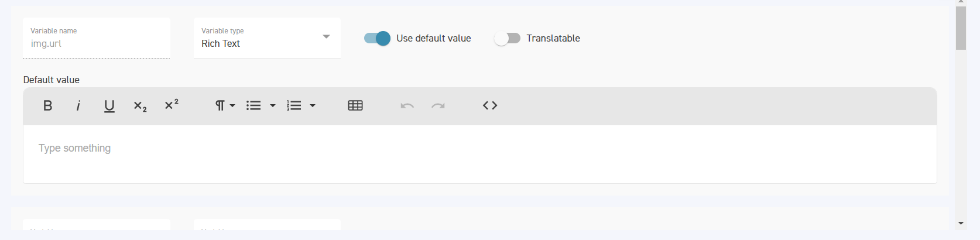Redo the last editor change
This screenshot has height=240, width=980.
[x=438, y=105]
